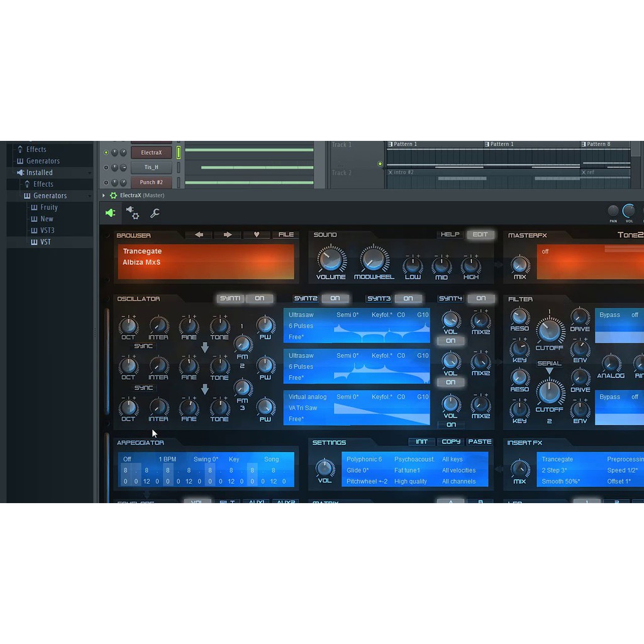Select the VST folder in browser
Screen dimensions: 644x644
[45, 242]
